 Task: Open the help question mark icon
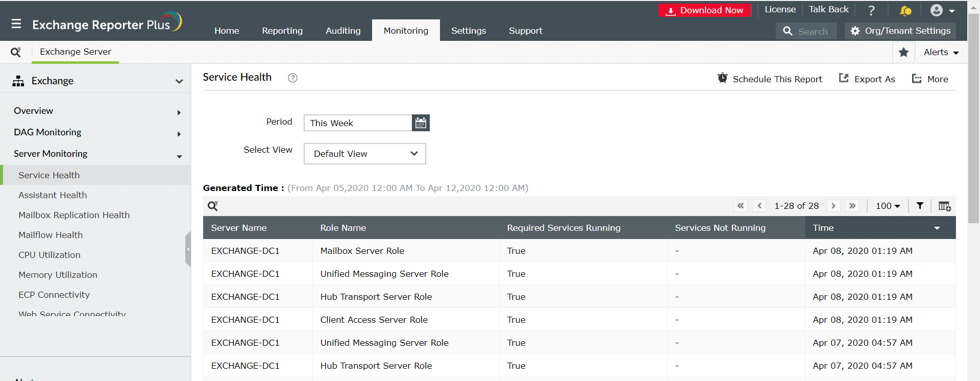[871, 10]
